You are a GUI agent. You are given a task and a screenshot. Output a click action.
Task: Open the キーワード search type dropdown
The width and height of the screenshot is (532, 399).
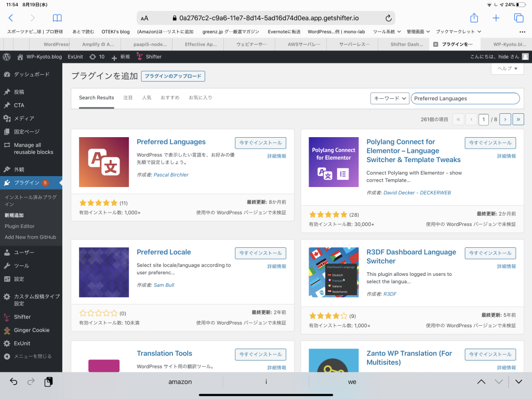pos(390,98)
